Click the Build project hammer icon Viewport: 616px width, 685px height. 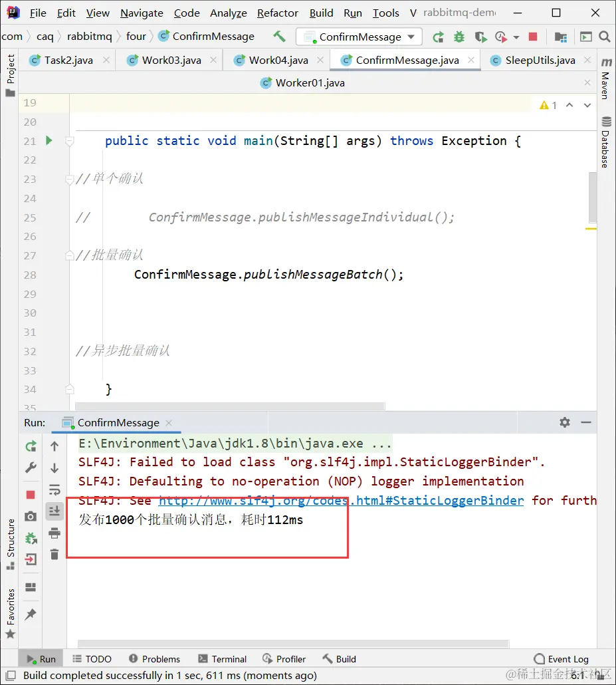279,37
